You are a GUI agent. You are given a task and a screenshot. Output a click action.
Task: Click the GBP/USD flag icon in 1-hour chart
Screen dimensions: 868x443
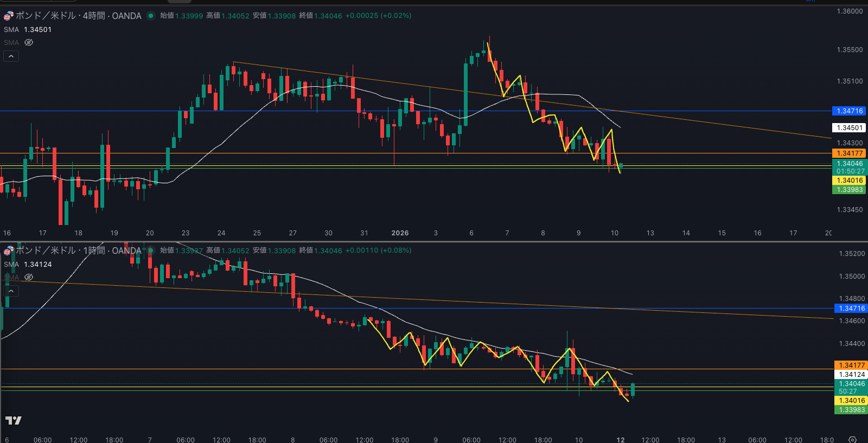(x=9, y=251)
